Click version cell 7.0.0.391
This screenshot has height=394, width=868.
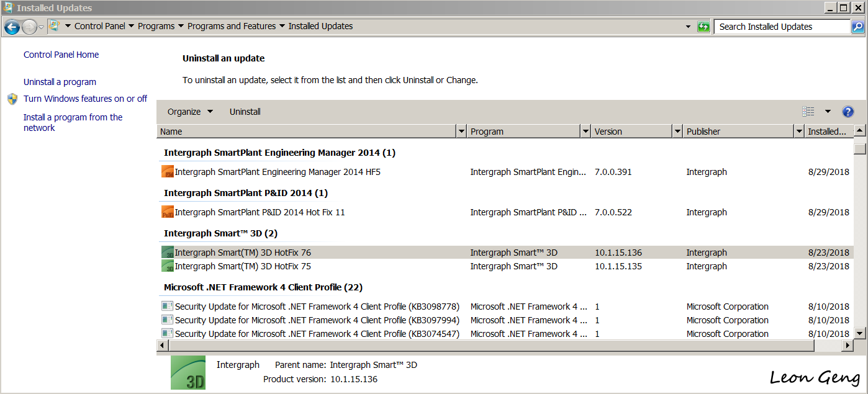[x=613, y=172]
